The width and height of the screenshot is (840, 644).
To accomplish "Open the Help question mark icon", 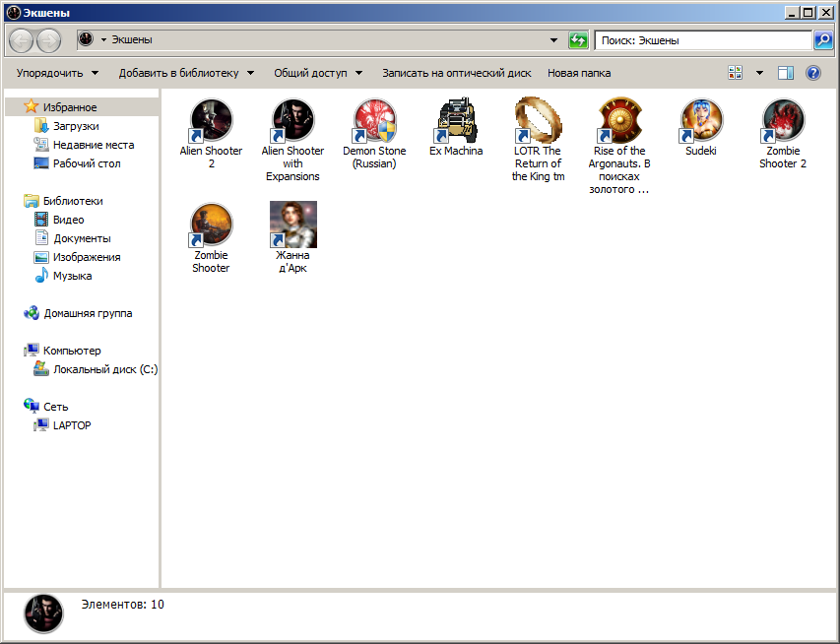I will point(813,73).
